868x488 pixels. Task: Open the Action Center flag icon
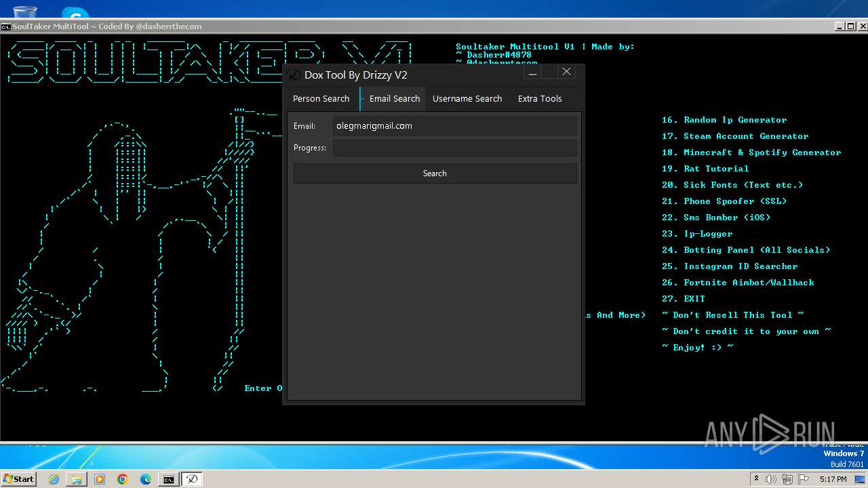click(x=804, y=479)
